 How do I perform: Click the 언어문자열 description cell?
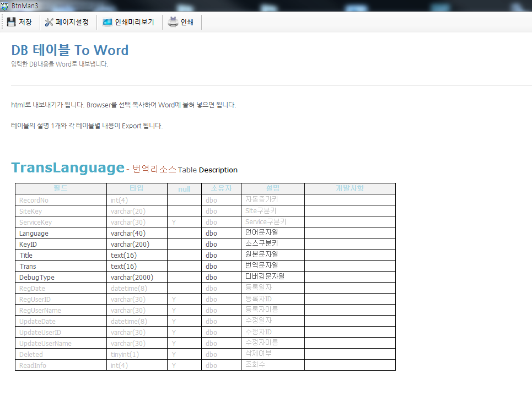click(x=273, y=233)
